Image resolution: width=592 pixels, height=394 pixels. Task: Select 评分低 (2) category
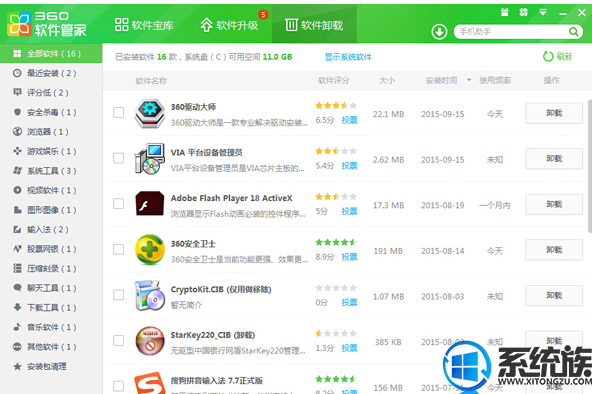[x=51, y=92]
